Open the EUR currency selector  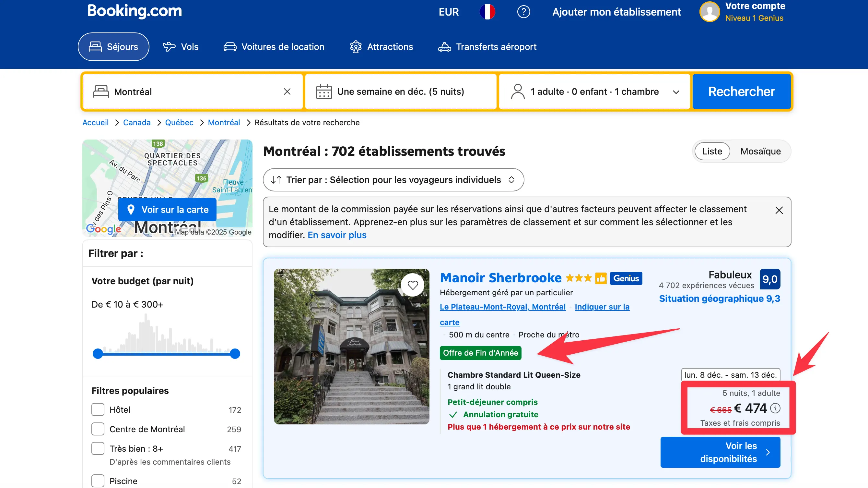pyautogui.click(x=449, y=12)
